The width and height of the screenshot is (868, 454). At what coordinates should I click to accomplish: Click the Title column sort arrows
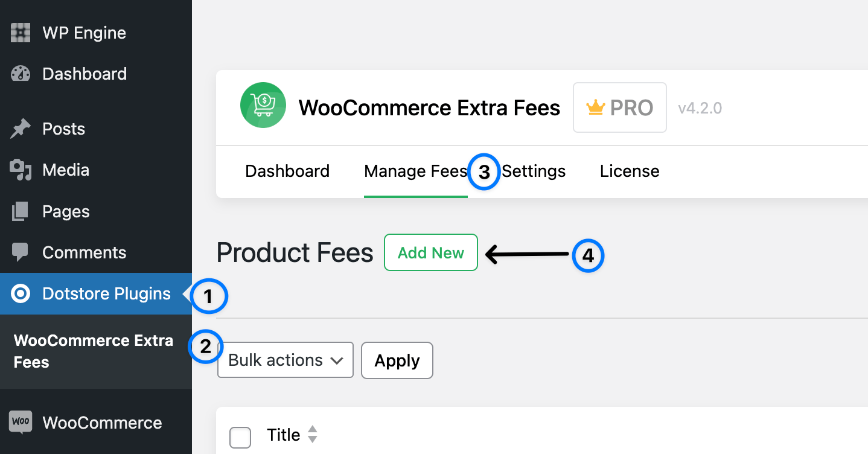pyautogui.click(x=313, y=434)
